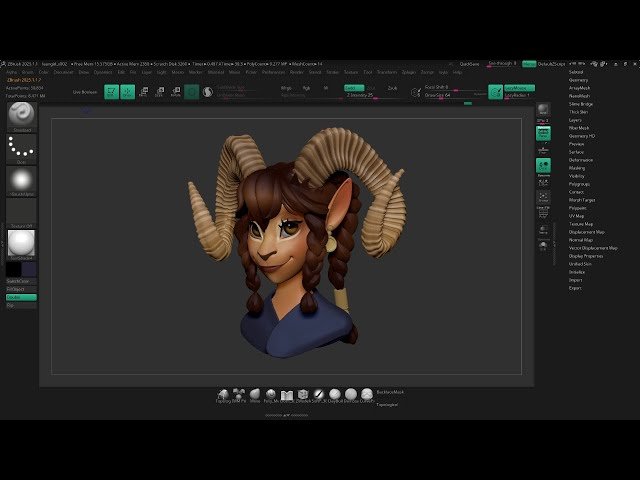Click the Texture Off thumbnail slot

point(21,212)
